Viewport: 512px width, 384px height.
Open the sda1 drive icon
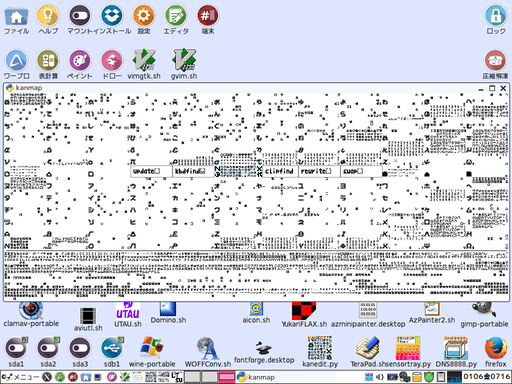(16, 348)
